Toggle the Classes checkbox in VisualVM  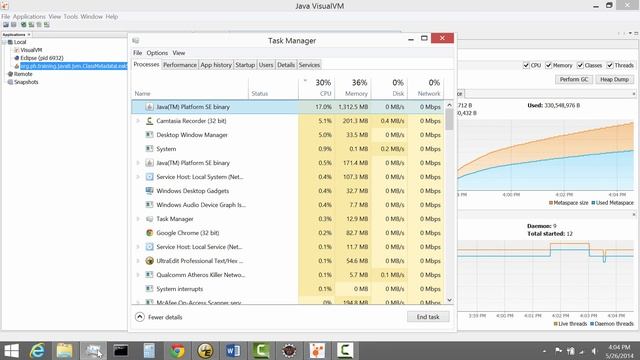[x=580, y=65]
